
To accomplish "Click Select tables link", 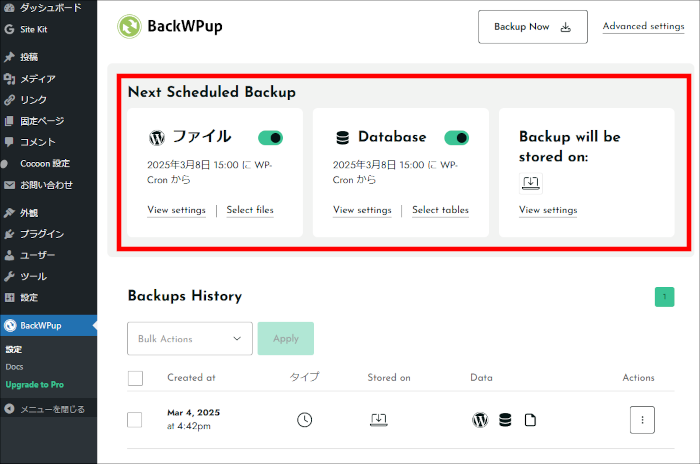I will (440, 210).
